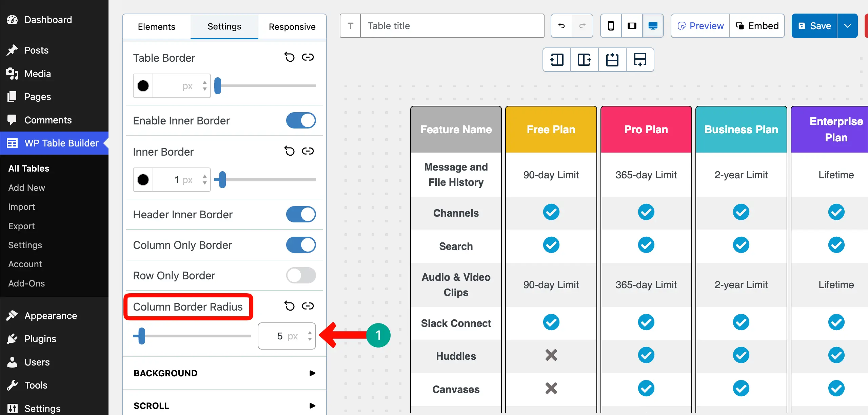Click insert column left icon
The height and width of the screenshot is (415, 868).
tap(557, 60)
